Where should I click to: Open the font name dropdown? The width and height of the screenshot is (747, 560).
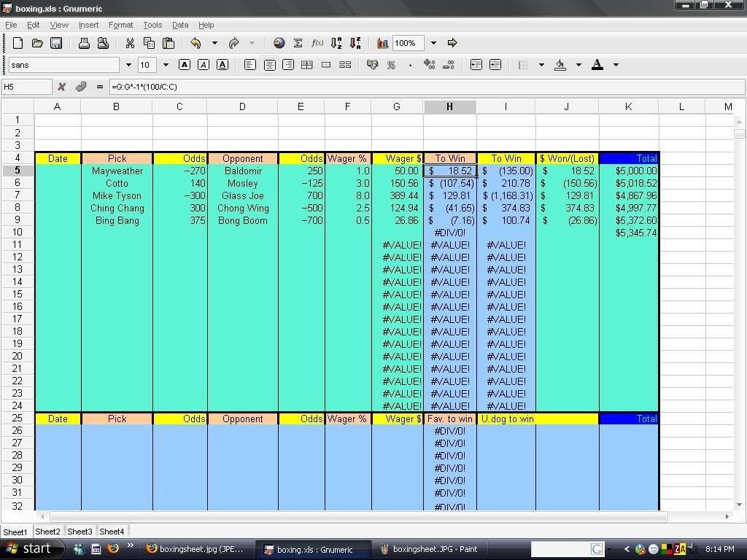click(x=130, y=65)
